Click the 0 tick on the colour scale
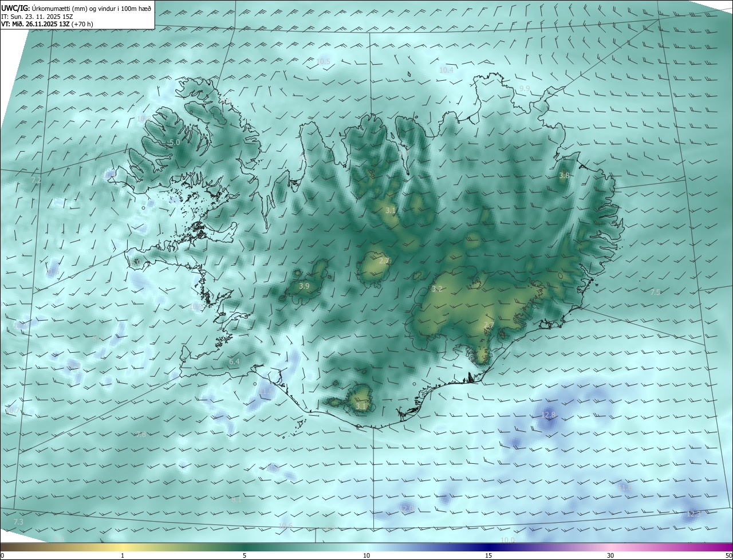The image size is (733, 560). click(x=2, y=555)
